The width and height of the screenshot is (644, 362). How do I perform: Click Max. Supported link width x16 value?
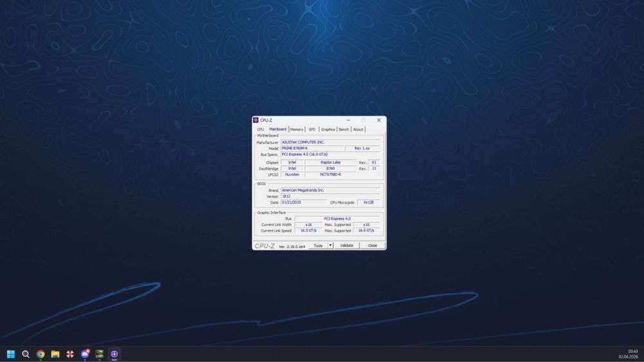[366, 225]
